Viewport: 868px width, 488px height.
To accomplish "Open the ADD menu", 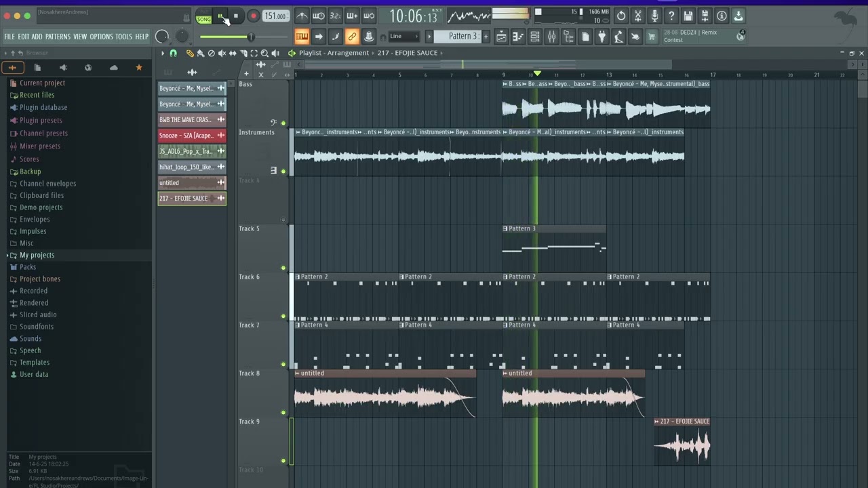I will click(37, 37).
